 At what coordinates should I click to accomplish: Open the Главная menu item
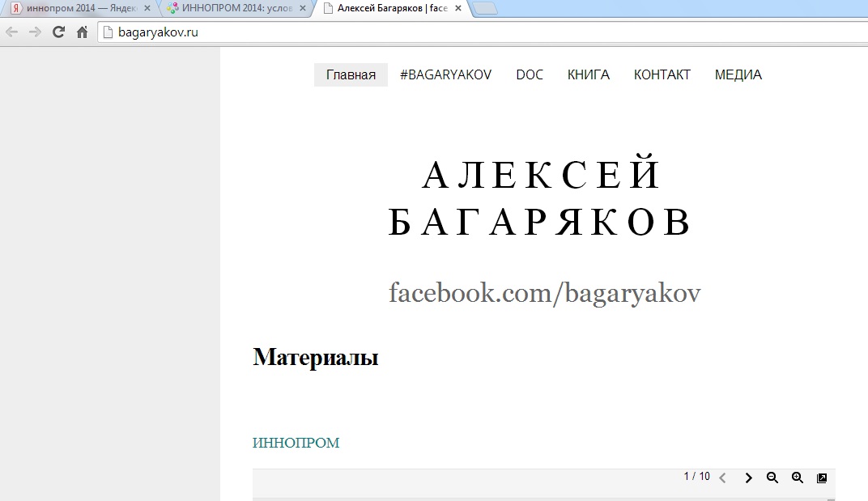click(351, 74)
